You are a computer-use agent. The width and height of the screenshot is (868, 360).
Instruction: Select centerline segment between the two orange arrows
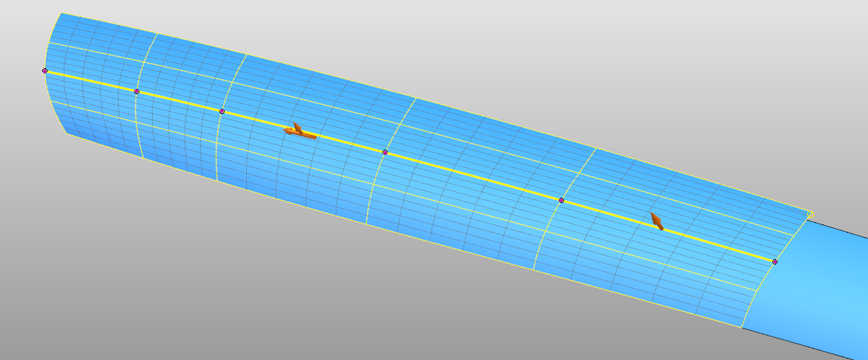[474, 176]
